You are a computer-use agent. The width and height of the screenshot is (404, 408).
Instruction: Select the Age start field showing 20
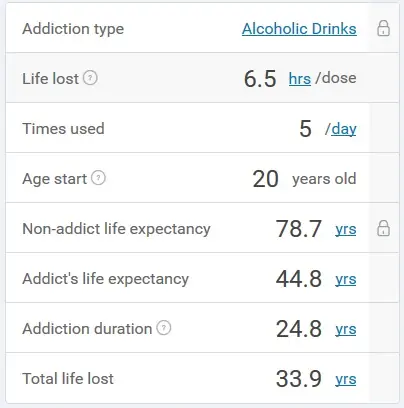265,179
